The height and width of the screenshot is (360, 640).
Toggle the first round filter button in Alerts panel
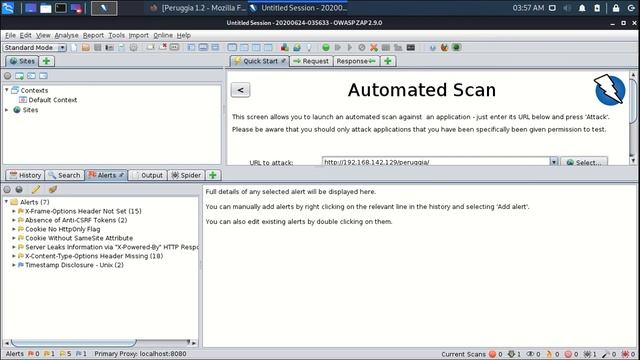(x=7, y=189)
